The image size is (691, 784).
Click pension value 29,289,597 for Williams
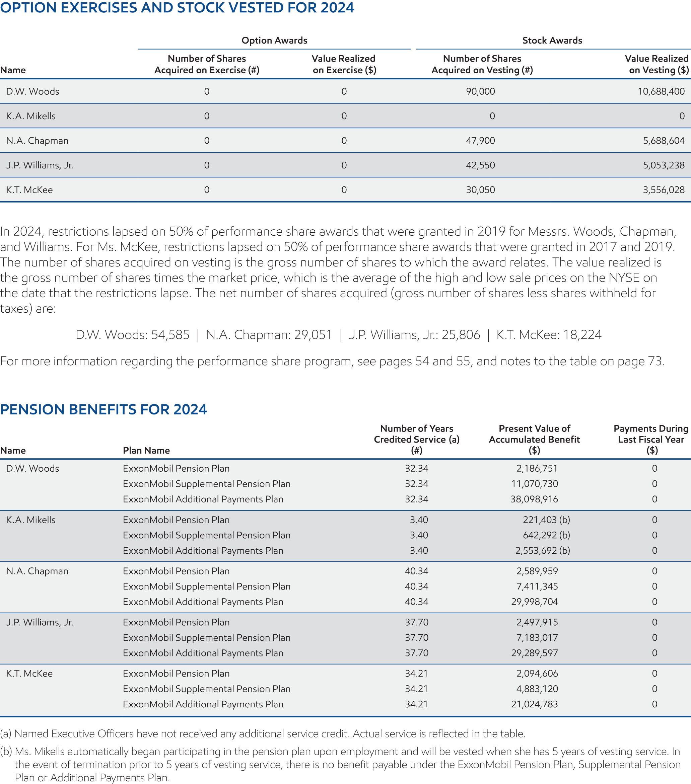point(534,653)
